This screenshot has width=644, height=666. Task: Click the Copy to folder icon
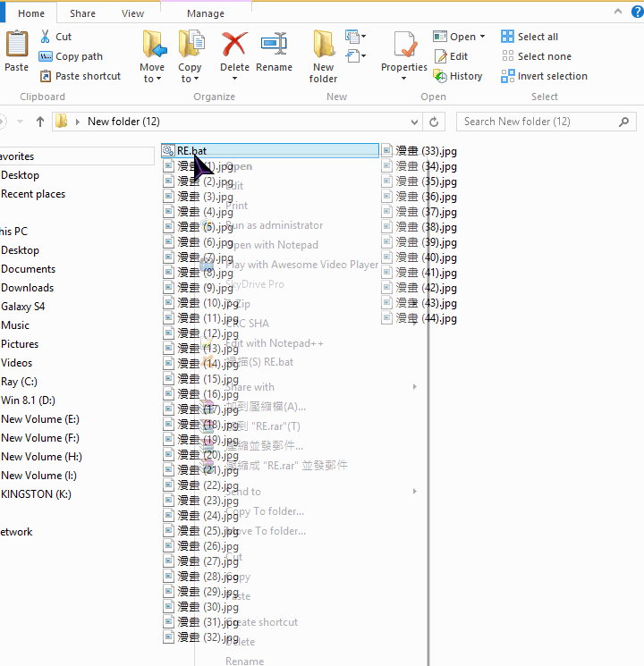(x=191, y=44)
